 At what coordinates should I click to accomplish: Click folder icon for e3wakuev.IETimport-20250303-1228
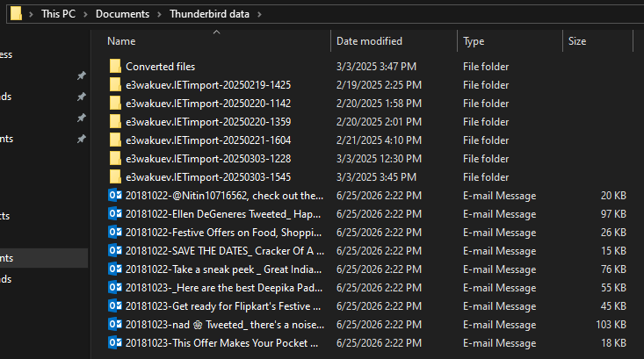pos(115,158)
